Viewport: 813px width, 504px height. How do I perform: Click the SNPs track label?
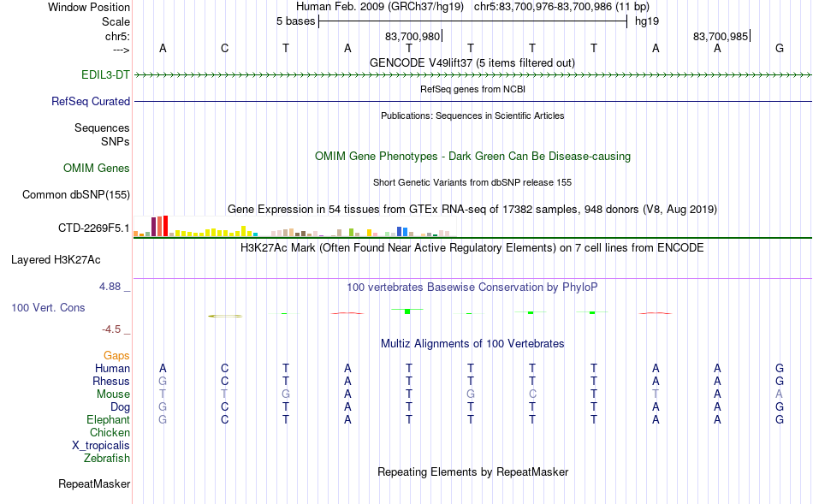(x=116, y=141)
